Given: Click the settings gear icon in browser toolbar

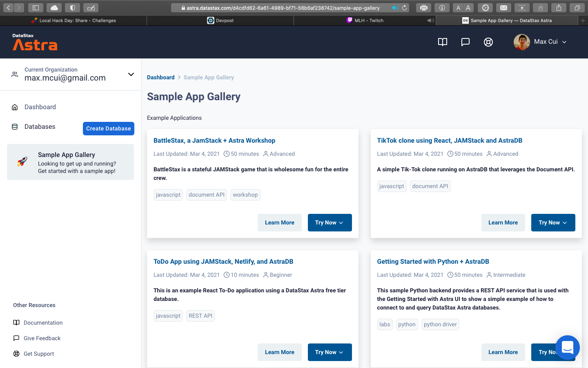Looking at the screenshot, I should tap(485, 7).
